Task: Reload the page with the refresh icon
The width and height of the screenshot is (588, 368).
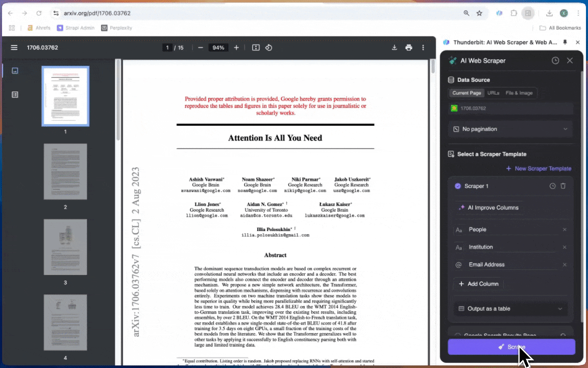Action: [x=39, y=13]
